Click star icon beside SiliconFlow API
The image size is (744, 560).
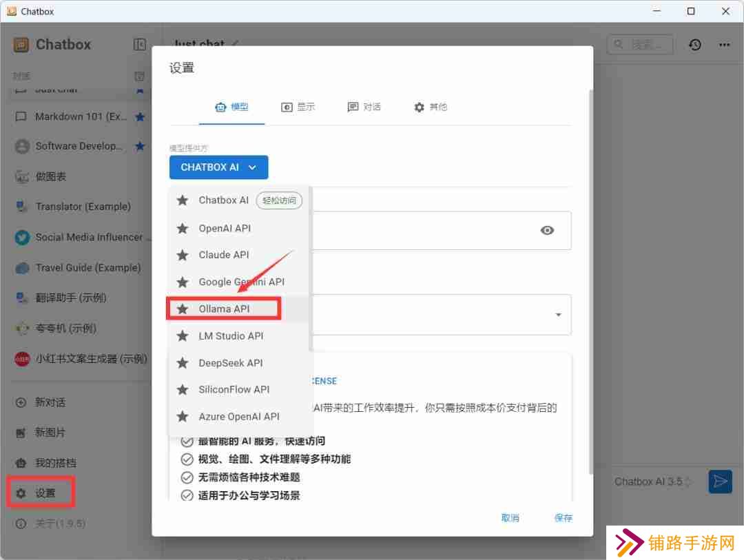(182, 390)
